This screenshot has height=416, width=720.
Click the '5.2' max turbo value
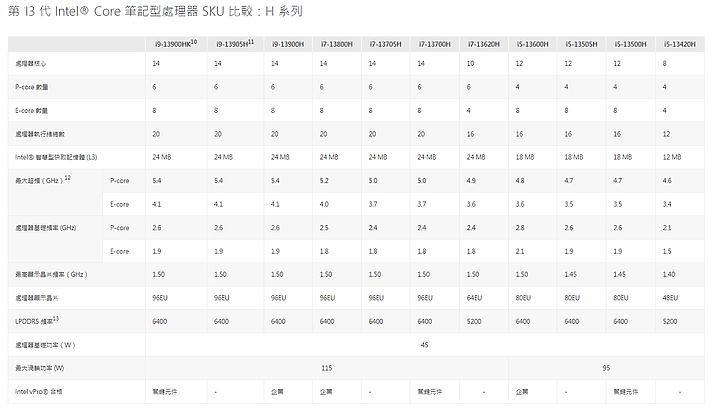324,180
